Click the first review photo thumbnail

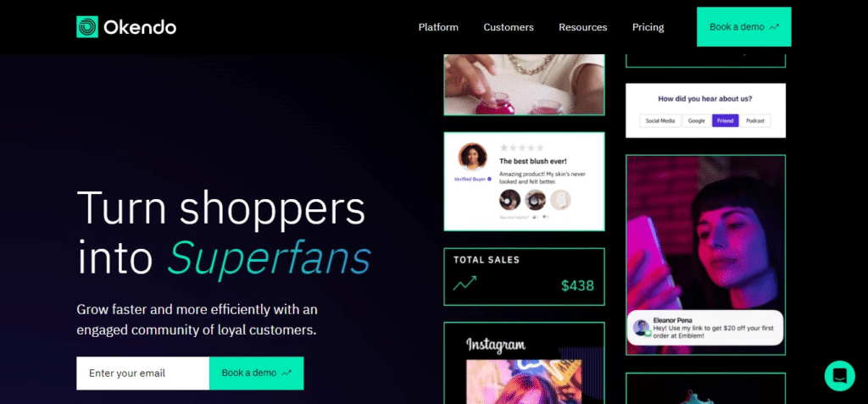pos(509,200)
